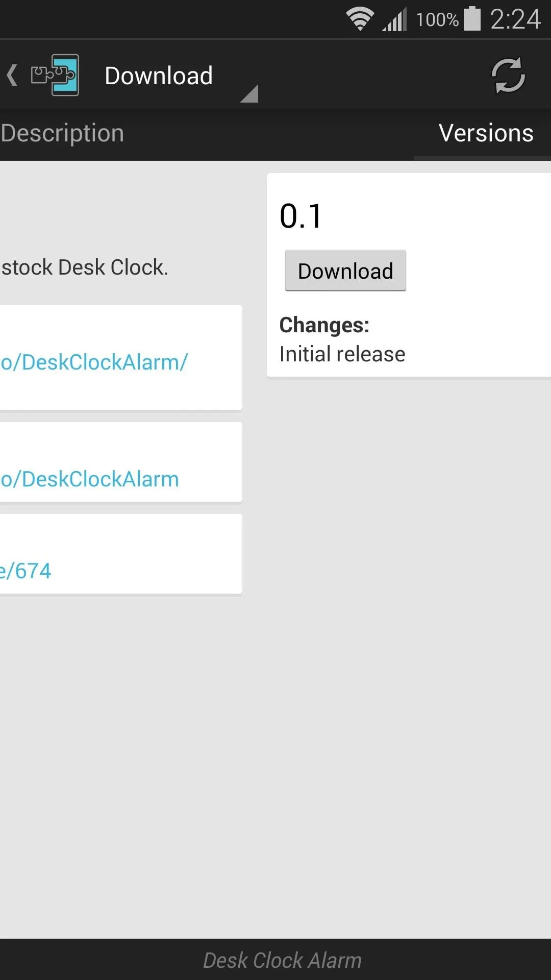551x980 pixels.
Task: Open the Download spinner dropdown triangle
Action: [249, 93]
